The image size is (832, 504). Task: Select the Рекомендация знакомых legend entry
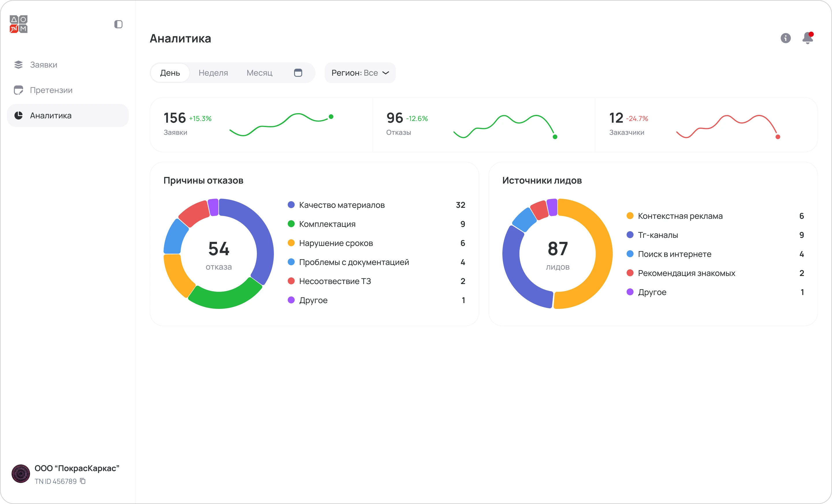[715, 273]
